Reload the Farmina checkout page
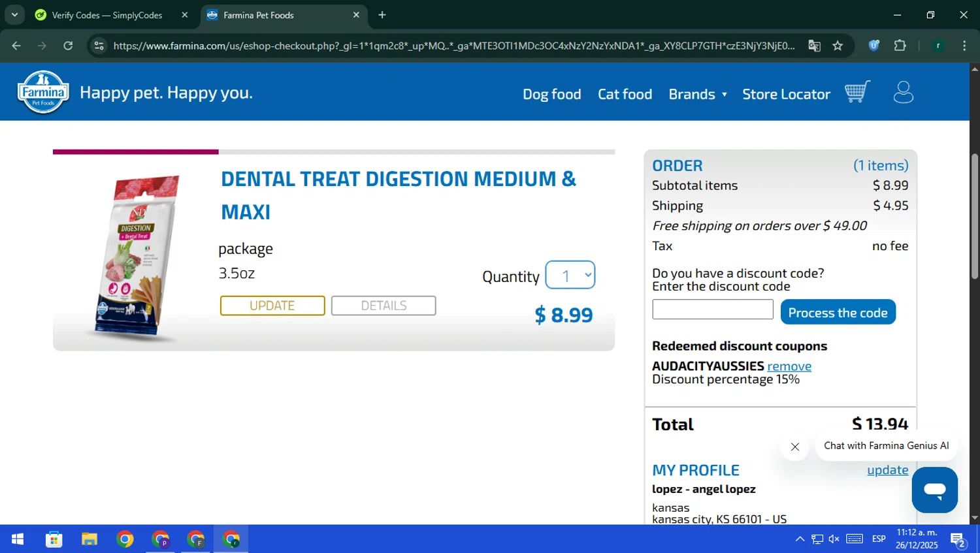The width and height of the screenshot is (980, 553). click(x=68, y=46)
